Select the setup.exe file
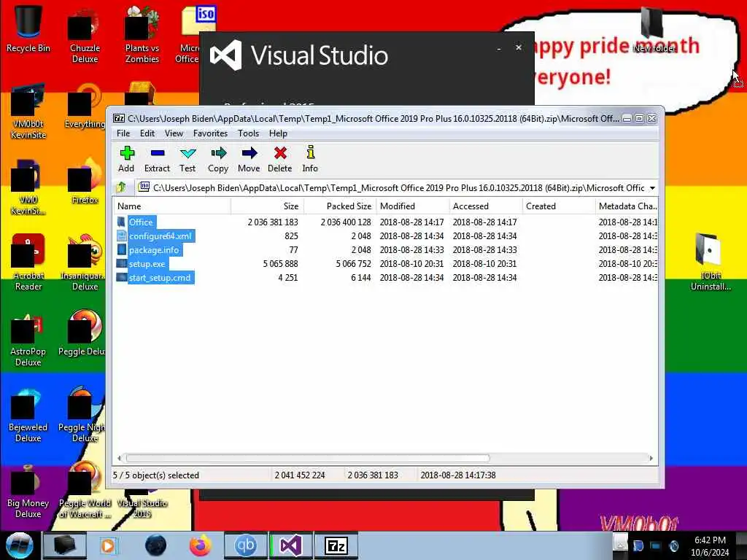The image size is (747, 560). (386, 263)
